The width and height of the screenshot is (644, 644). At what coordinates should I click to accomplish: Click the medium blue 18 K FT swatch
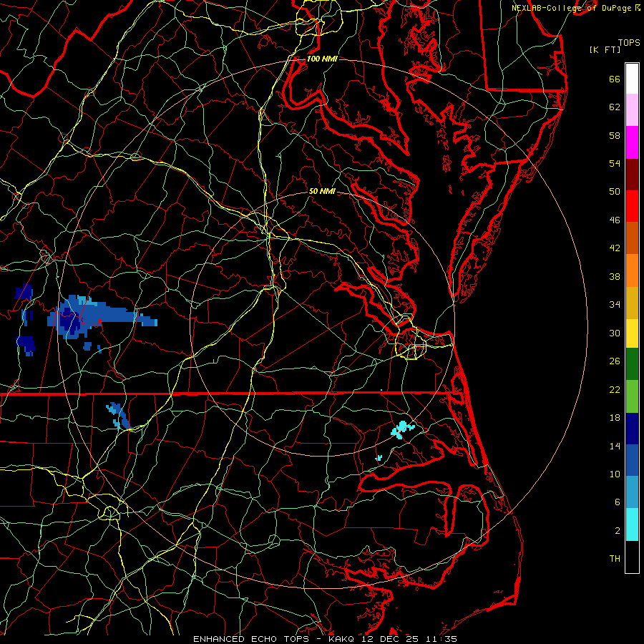(x=632, y=460)
